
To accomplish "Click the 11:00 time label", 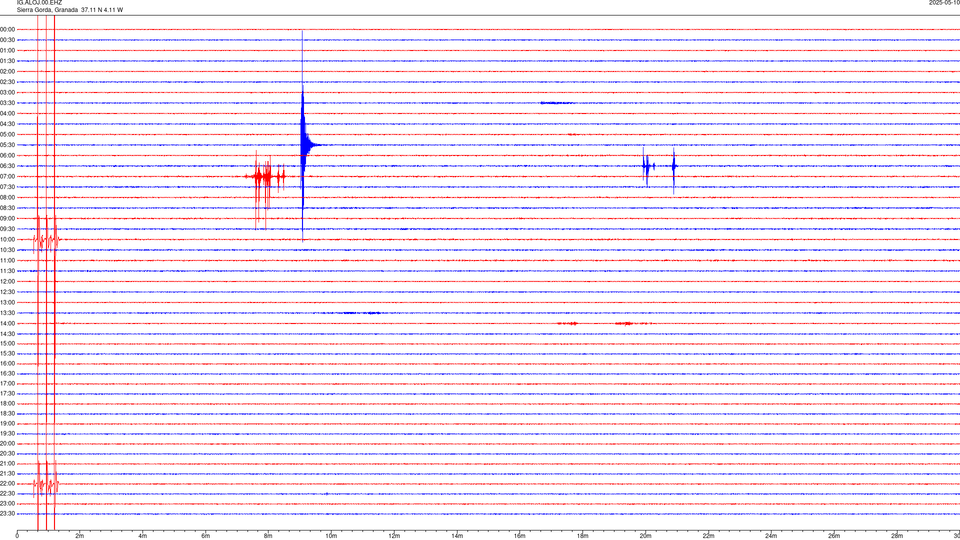I will [x=8, y=260].
